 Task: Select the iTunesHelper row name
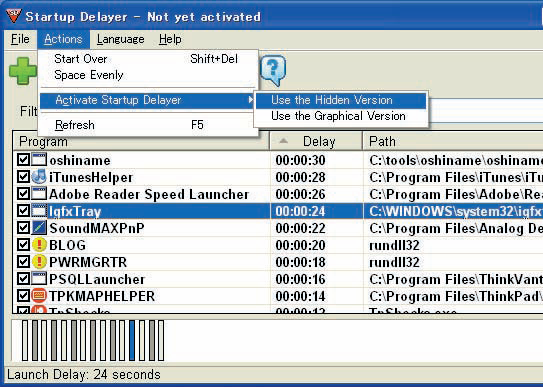91,177
